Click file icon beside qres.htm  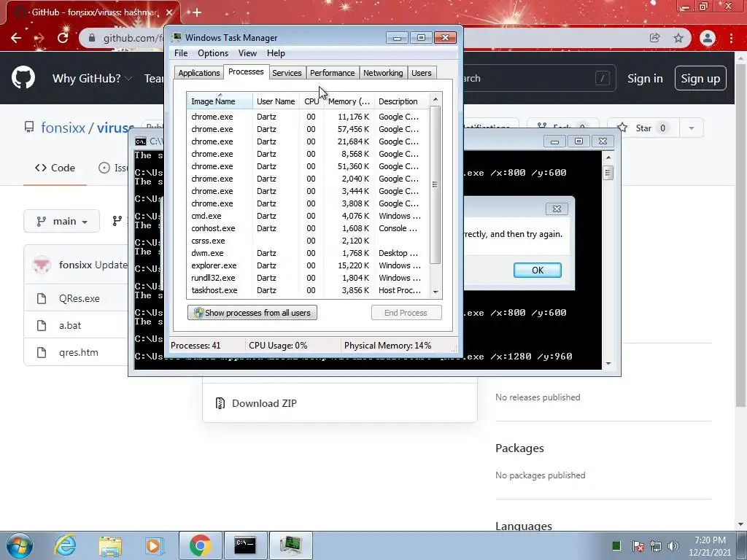(42, 352)
